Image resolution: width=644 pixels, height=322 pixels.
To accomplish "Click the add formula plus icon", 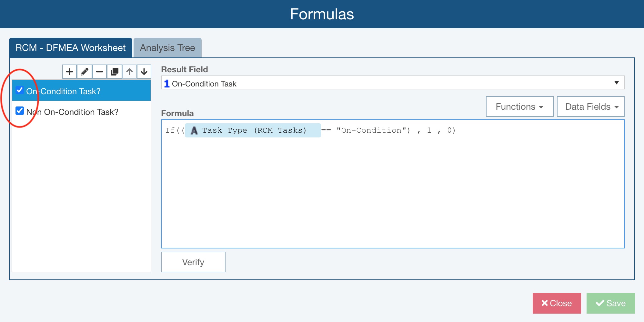I will pyautogui.click(x=69, y=72).
